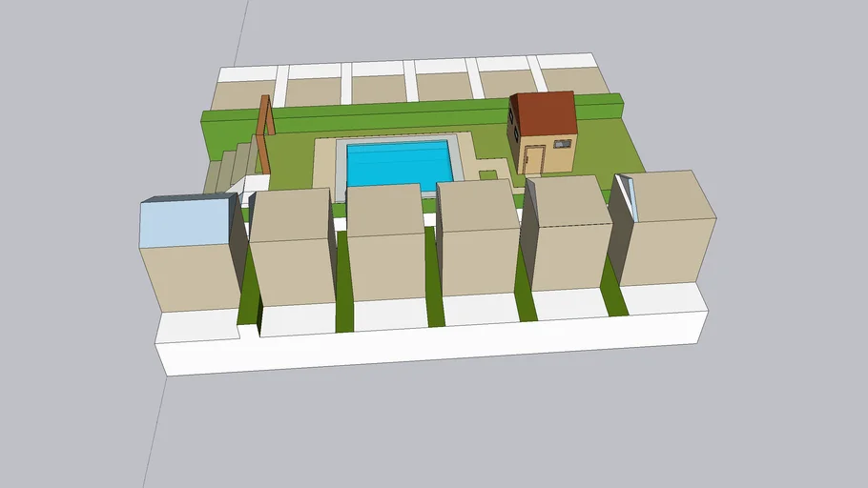
Task: Select the small window on the pool house
Action: [561, 144]
